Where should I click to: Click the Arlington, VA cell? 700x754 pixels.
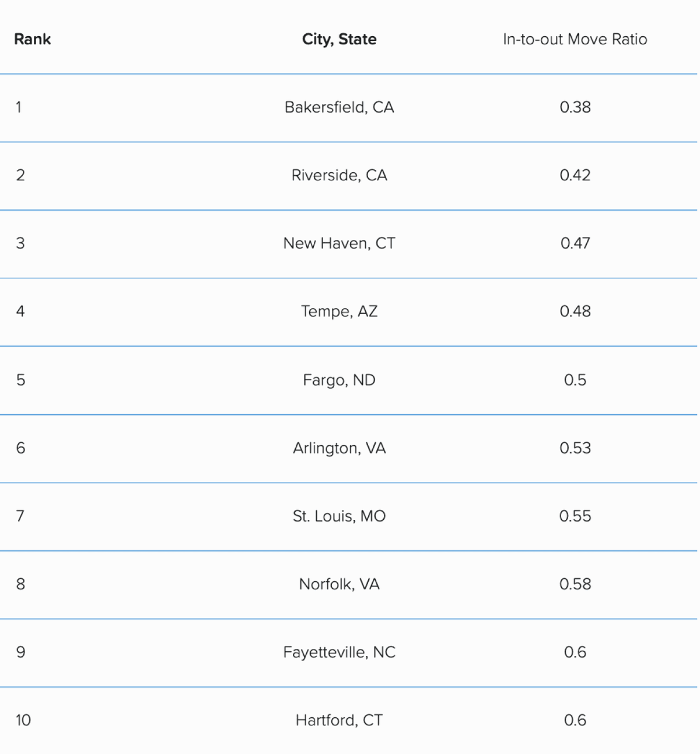click(x=339, y=448)
